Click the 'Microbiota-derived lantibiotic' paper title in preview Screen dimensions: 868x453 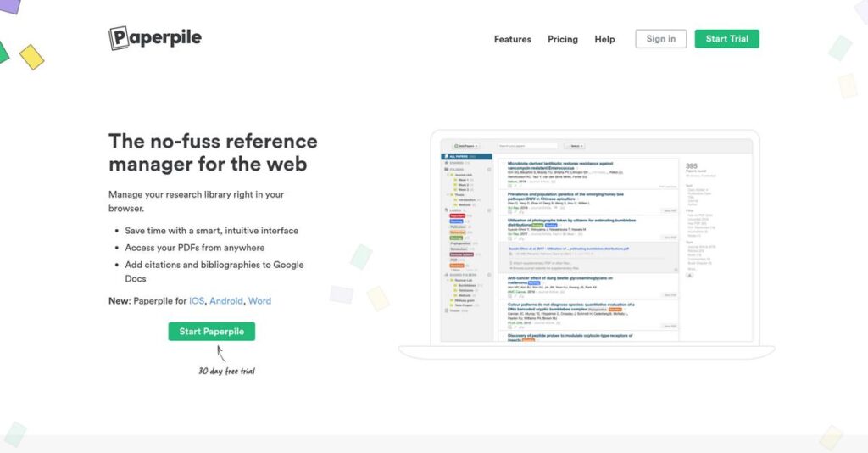tap(559, 165)
